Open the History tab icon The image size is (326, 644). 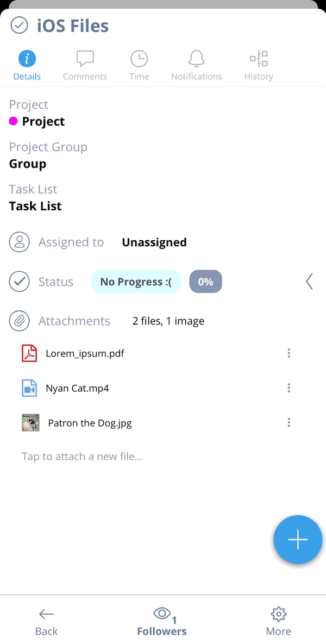tap(259, 59)
